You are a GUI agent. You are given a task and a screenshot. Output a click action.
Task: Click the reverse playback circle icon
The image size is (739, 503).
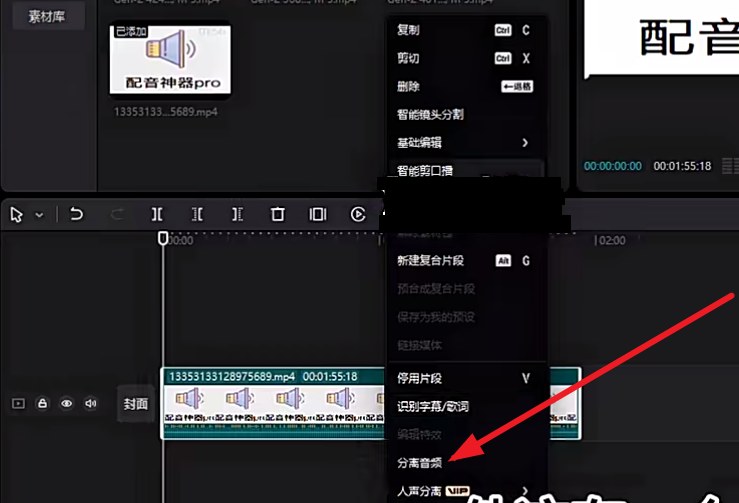click(x=358, y=214)
